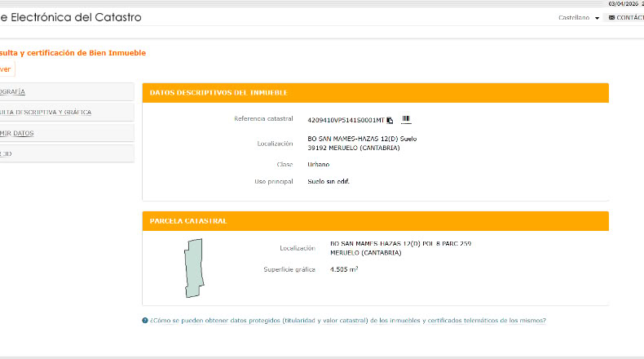Click the Uso principal label
The height and width of the screenshot is (359, 644).
click(274, 181)
